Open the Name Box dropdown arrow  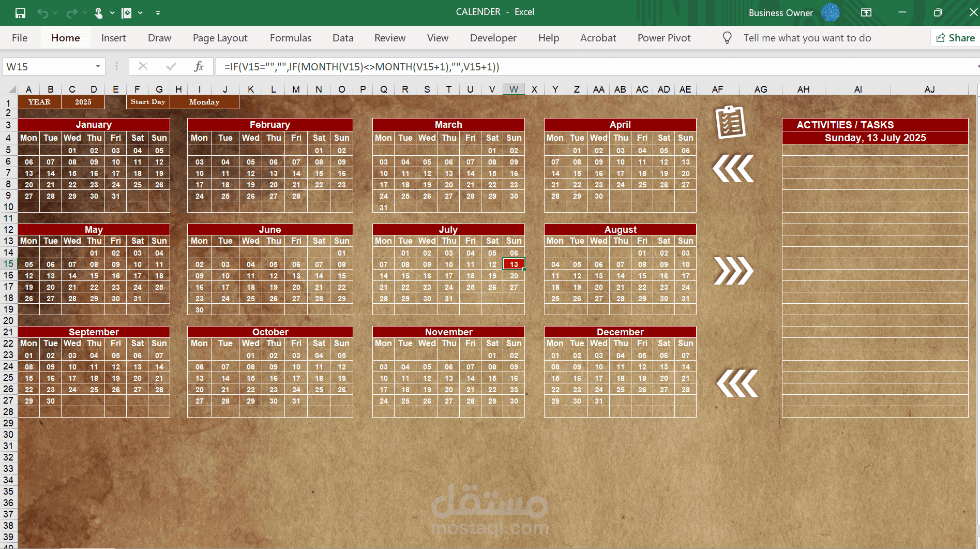[x=98, y=66]
